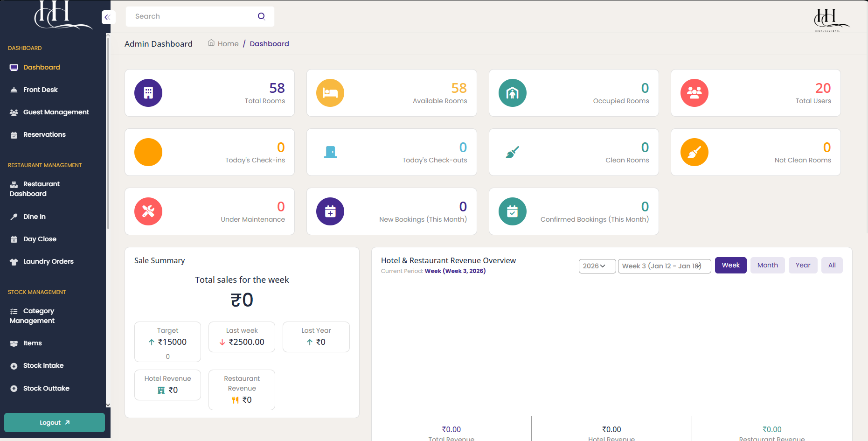
Task: Click the Total Users people icon
Action: click(694, 93)
